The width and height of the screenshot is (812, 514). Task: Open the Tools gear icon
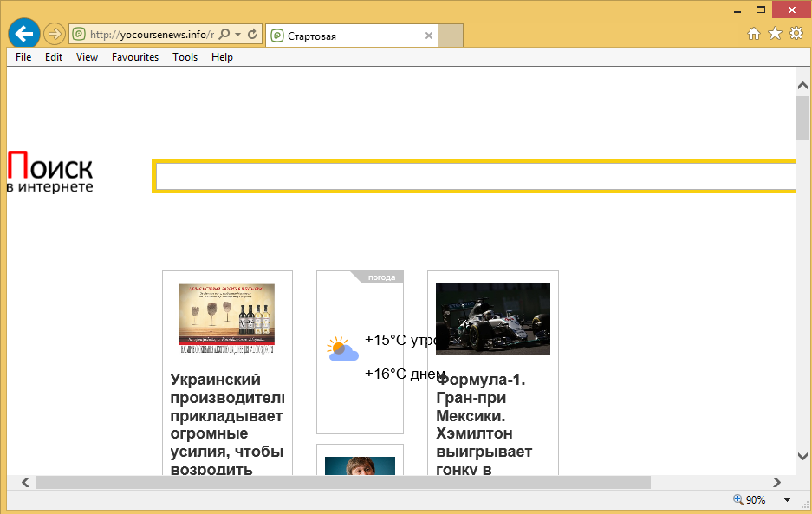(x=796, y=34)
